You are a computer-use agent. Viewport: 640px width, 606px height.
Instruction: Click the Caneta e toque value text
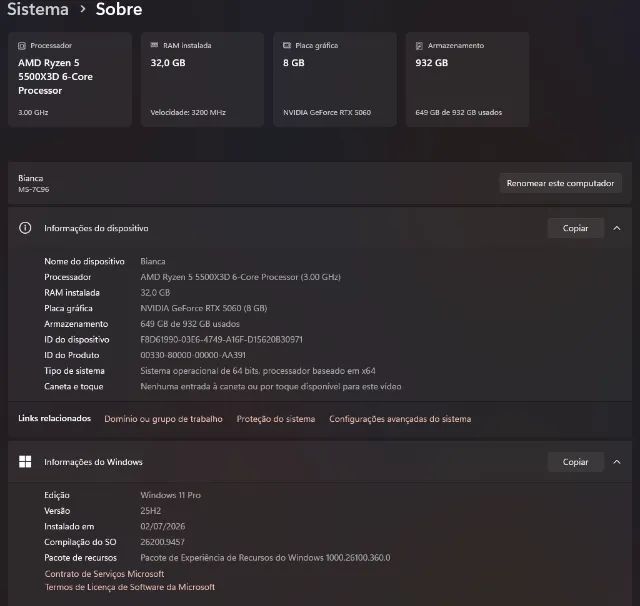pos(271,386)
